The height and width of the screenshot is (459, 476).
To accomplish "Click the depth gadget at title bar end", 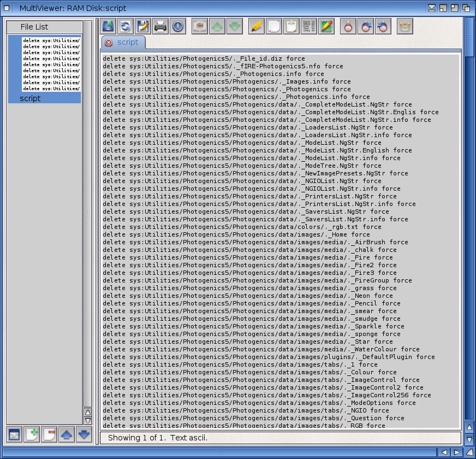I will pos(466,8).
